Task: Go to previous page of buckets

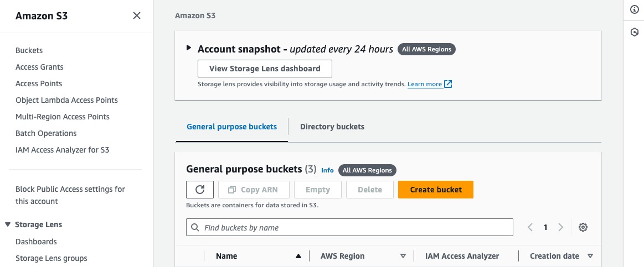Action: coord(530,227)
